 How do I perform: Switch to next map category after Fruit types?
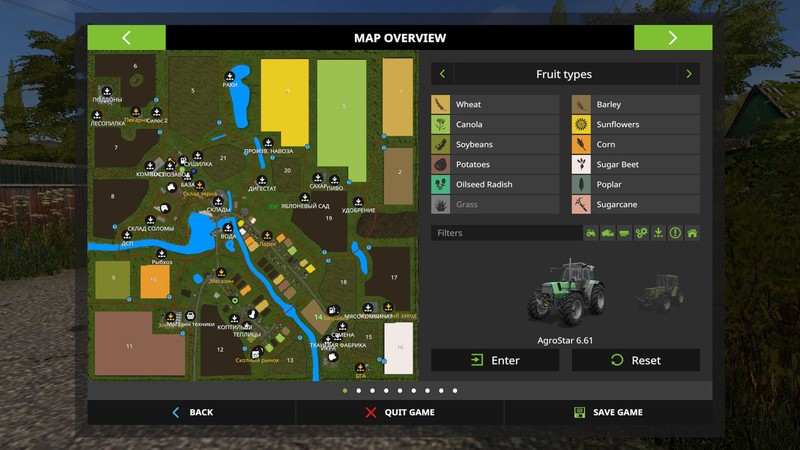688,74
